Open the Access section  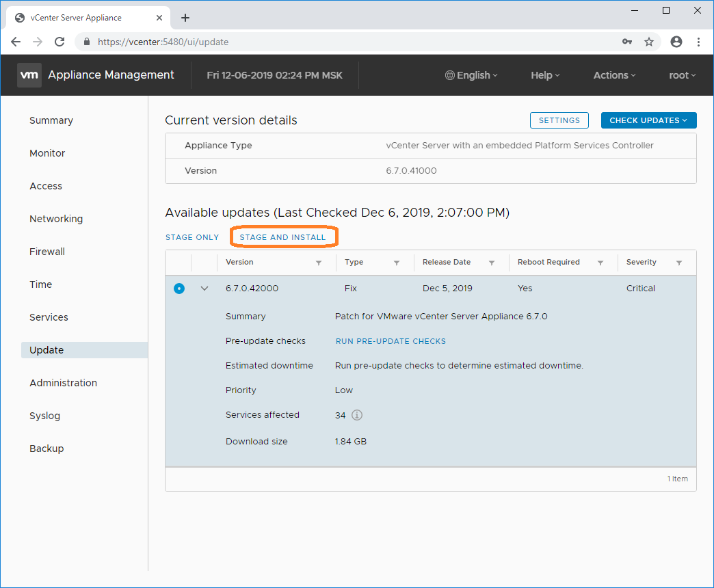[x=46, y=186]
